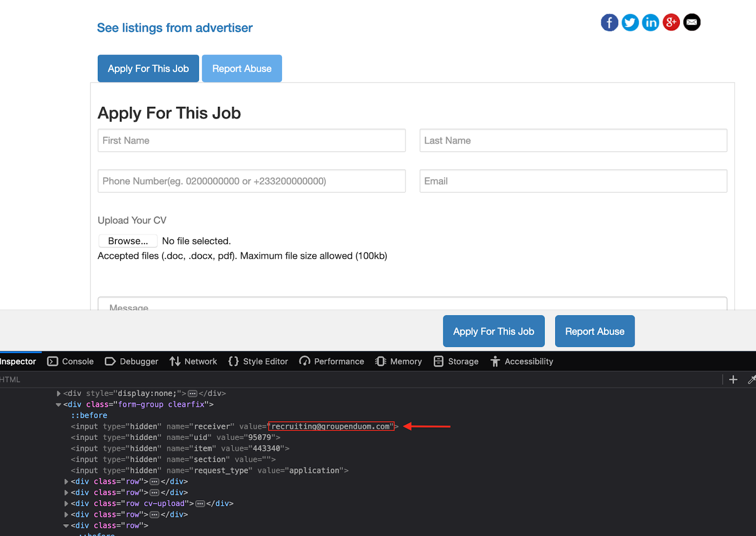Viewport: 756px width, 536px height.
Task: Click the Report Abuse tab above form
Action: click(241, 69)
